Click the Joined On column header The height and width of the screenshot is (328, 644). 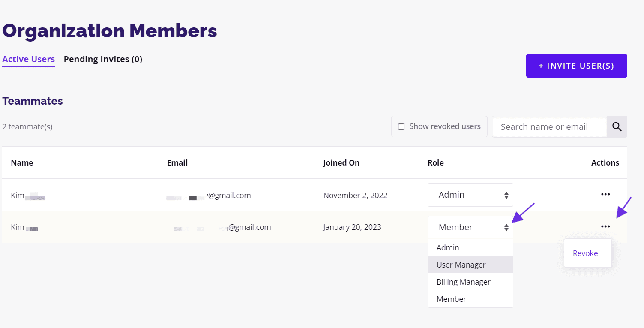(341, 162)
